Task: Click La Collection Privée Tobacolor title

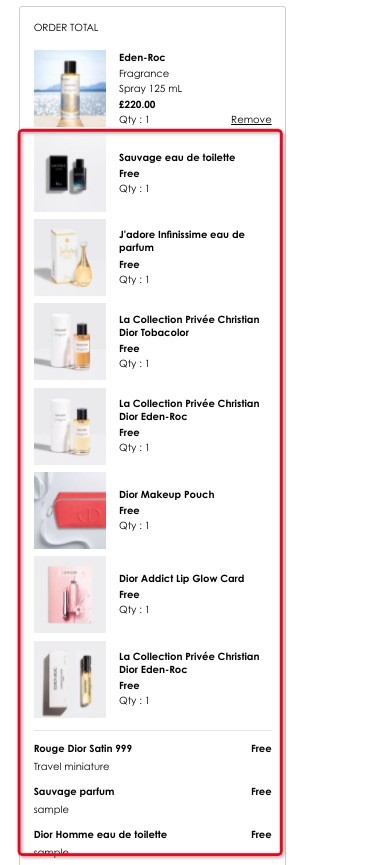Action: pyautogui.click(x=189, y=326)
